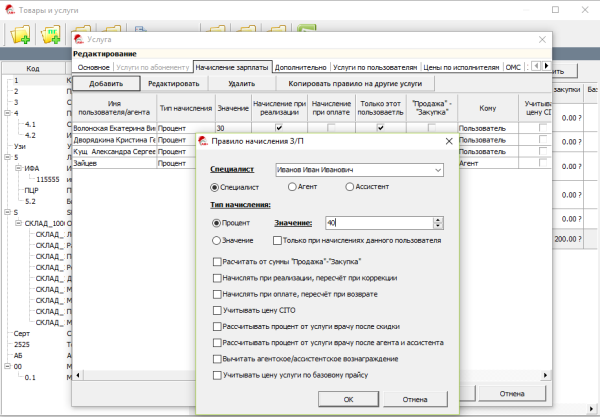
Task: Close the Правило начисления З/П dialog
Action: pos(449,141)
